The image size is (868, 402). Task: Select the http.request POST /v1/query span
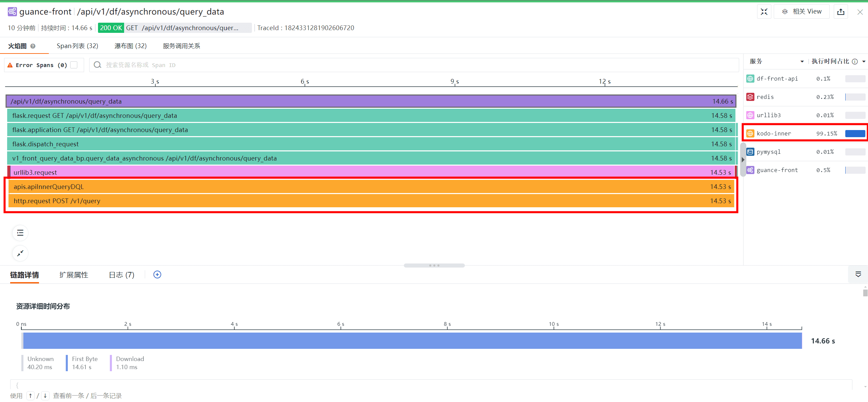[371, 201]
